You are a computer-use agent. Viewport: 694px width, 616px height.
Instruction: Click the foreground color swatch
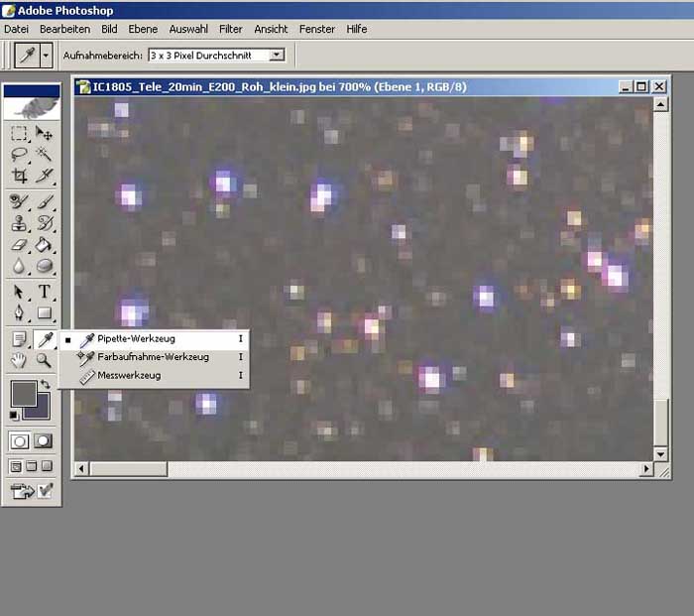point(23,394)
